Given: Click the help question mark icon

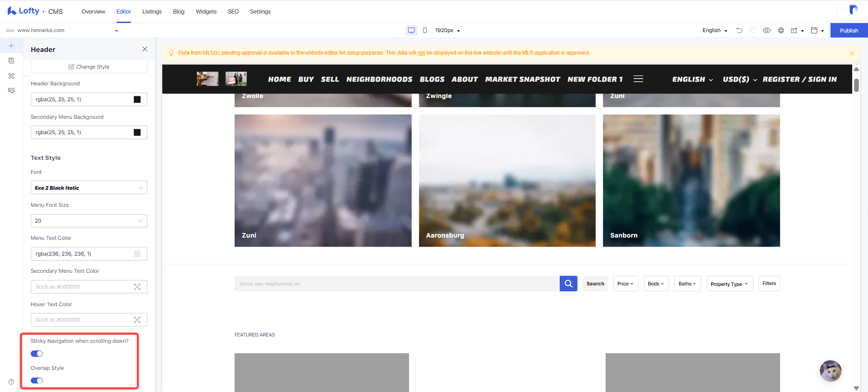Looking at the screenshot, I should click(x=11, y=382).
